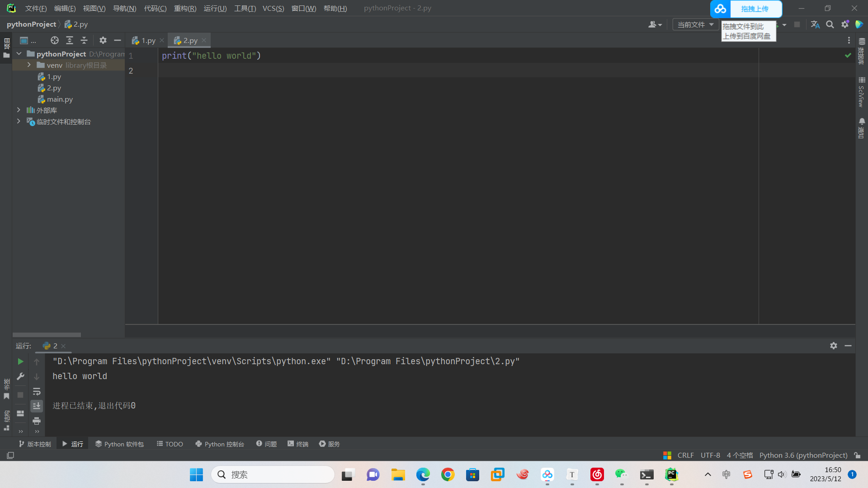This screenshot has width=868, height=488.
Task: Open main.py in project tree
Action: [60, 99]
